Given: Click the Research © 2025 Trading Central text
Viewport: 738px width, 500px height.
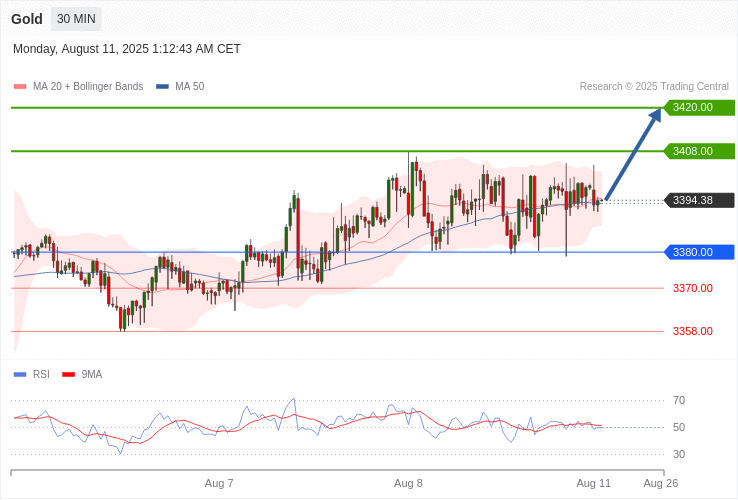Looking at the screenshot, I should click(654, 87).
